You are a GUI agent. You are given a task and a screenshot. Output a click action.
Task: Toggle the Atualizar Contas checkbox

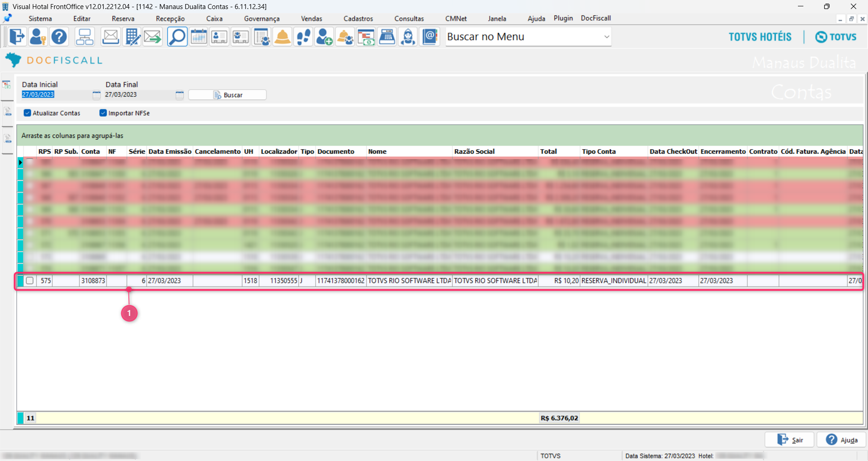tap(28, 113)
